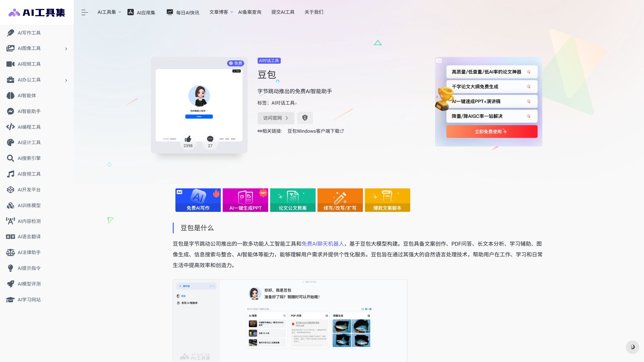Open the 每日AI快讯 menu item
644x362 pixels.
coord(183,12)
